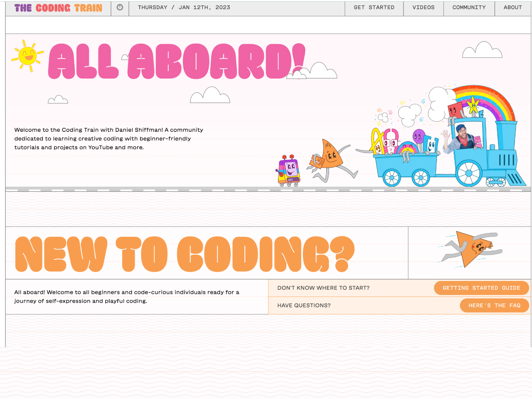Click the Have questions? text
Screen dimensions: 532x399
[304, 305]
